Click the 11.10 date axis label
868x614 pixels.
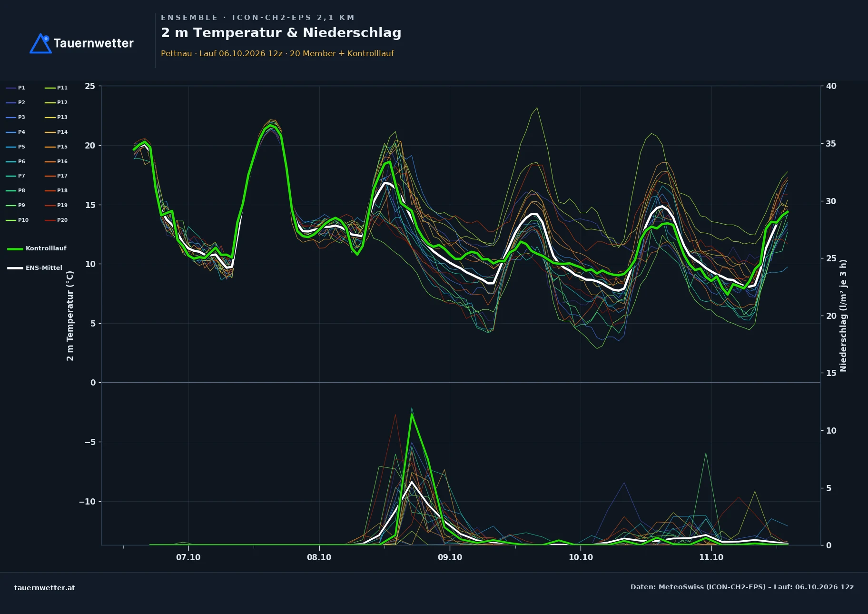click(x=711, y=557)
